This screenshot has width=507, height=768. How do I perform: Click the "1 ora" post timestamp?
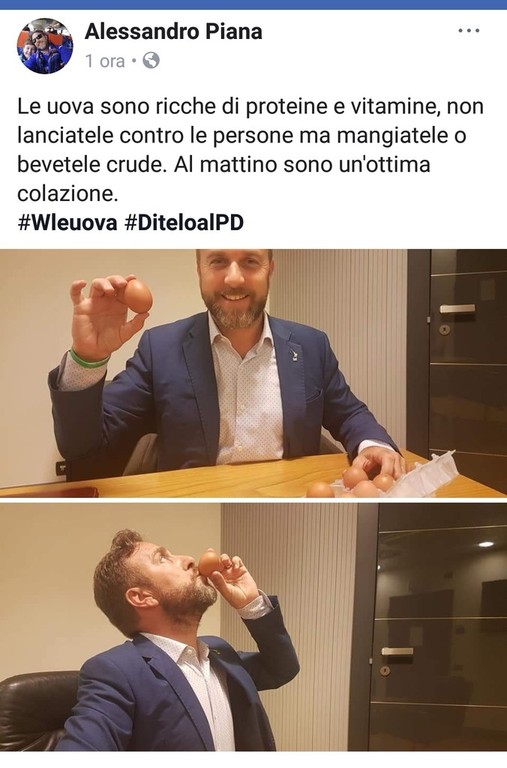[x=105, y=61]
